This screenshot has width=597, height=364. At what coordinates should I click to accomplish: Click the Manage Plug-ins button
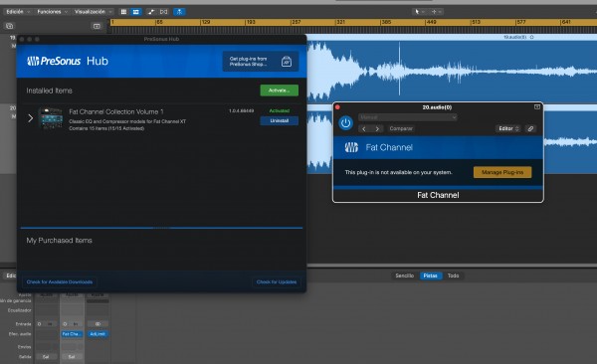pos(502,172)
